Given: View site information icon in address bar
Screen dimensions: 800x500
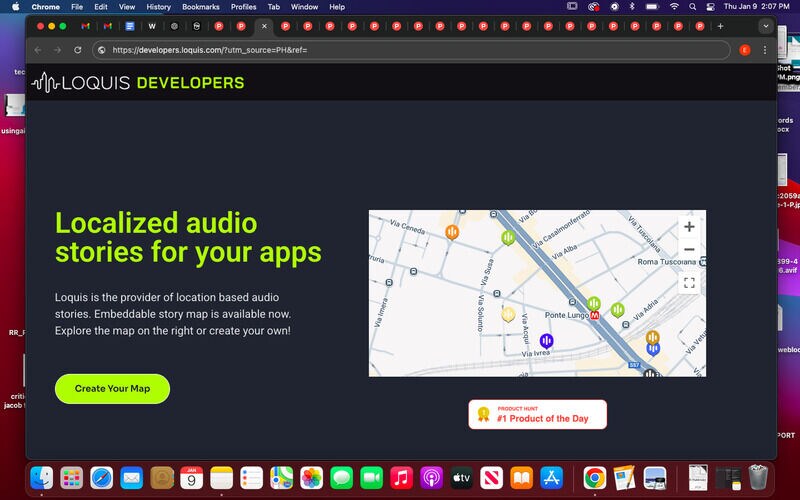Looking at the screenshot, I should [x=102, y=50].
